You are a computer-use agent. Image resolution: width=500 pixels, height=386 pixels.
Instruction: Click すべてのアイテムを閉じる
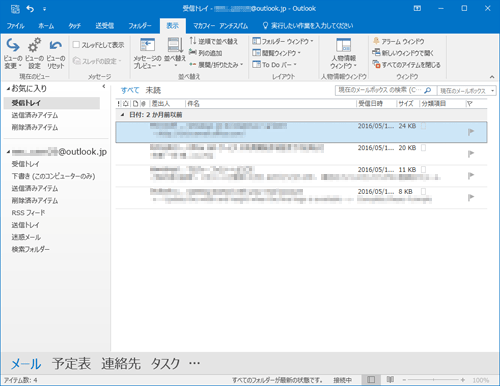coord(407,64)
